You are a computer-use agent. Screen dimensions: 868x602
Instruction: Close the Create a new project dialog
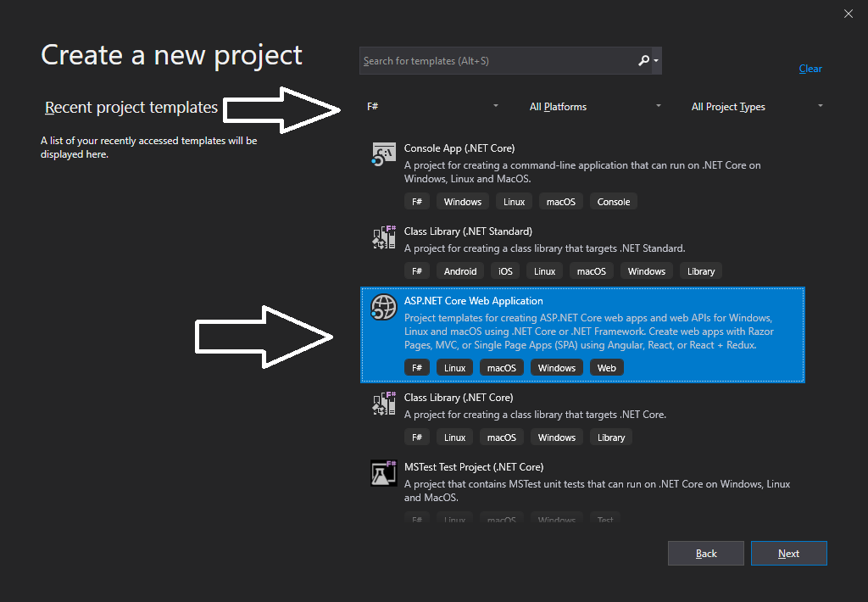[x=848, y=14]
